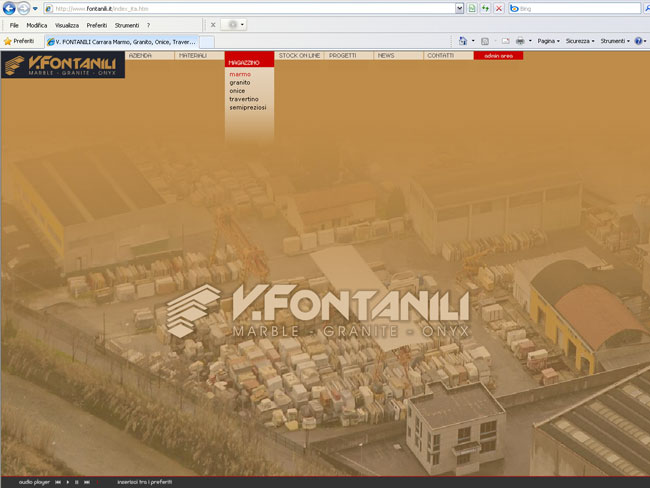This screenshot has width=650, height=488.
Task: Open the Modifica menu
Action: coord(37,25)
